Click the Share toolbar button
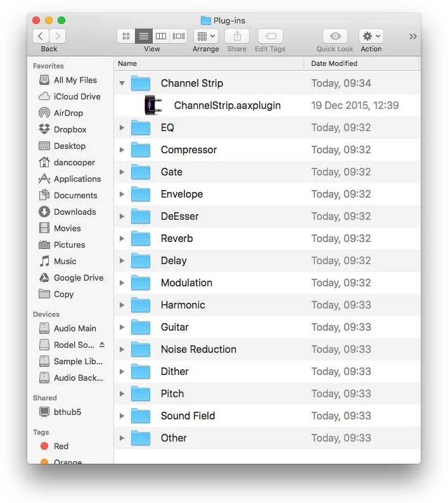This screenshot has height=503, width=448. (237, 36)
